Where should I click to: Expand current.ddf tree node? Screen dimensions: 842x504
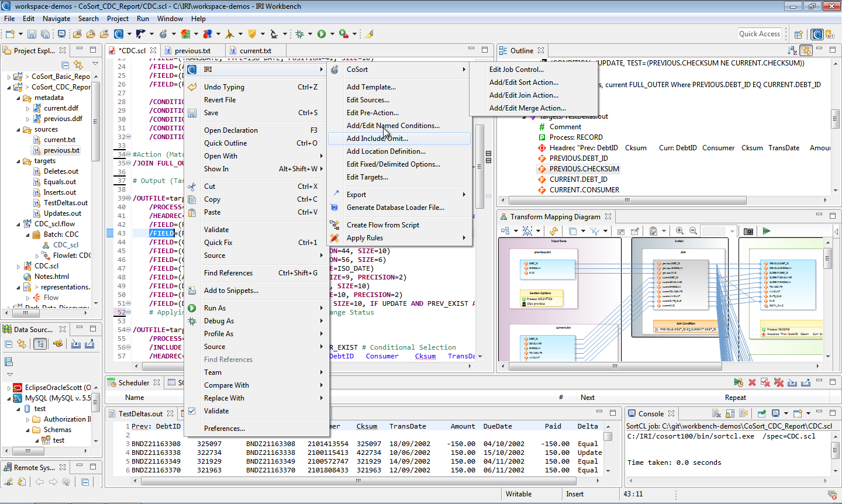pos(27,108)
